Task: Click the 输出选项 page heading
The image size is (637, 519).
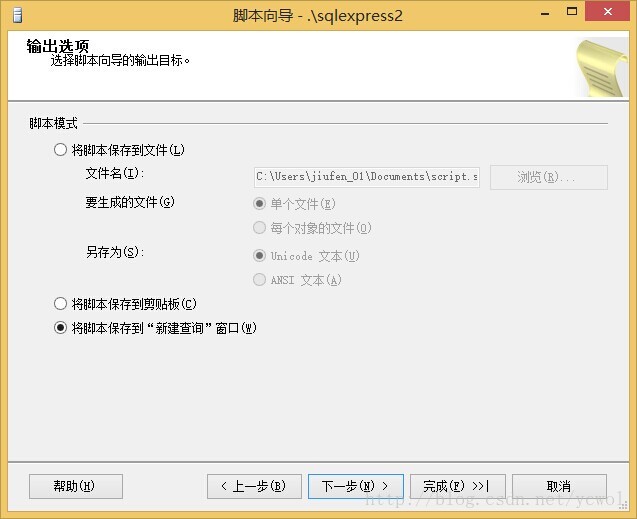Action: pyautogui.click(x=58, y=46)
